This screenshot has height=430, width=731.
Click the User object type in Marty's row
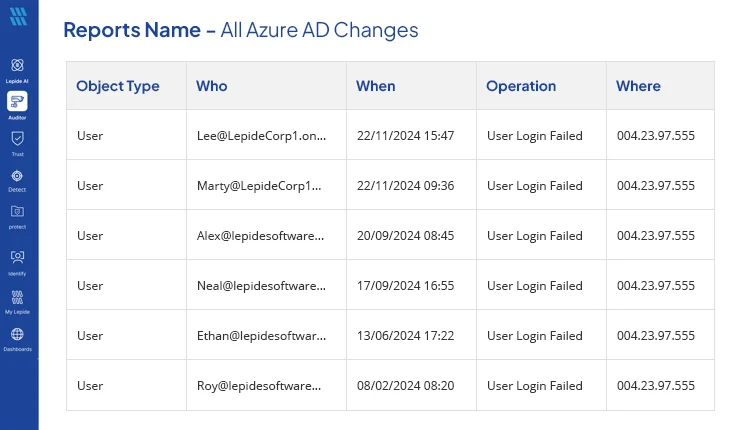(x=90, y=186)
